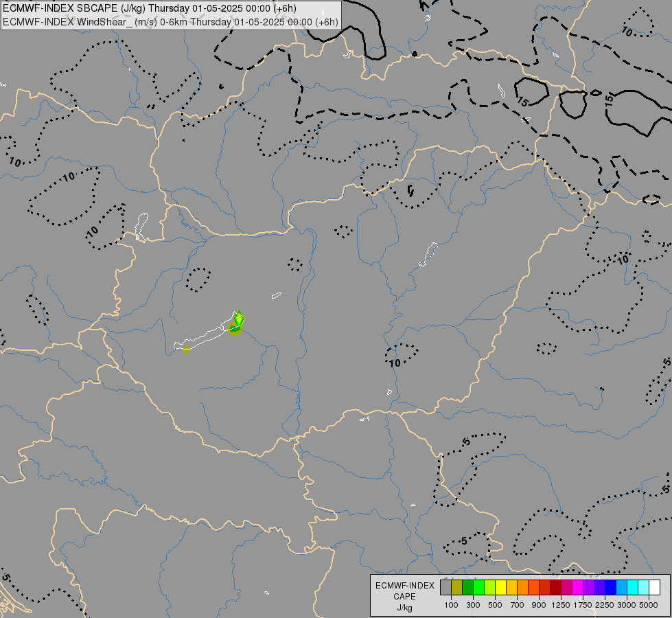Click legend label 500
Viewport: 672px width, 618px height.
[495, 605]
